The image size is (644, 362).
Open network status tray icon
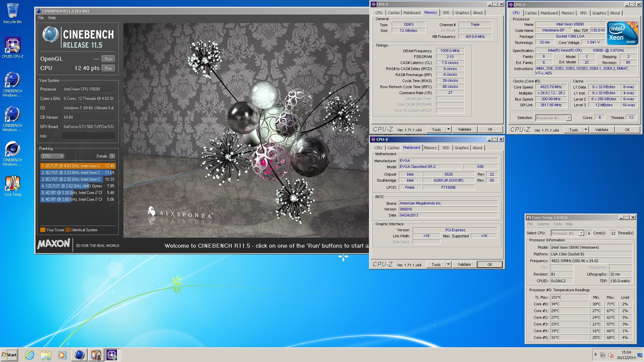(x=603, y=355)
